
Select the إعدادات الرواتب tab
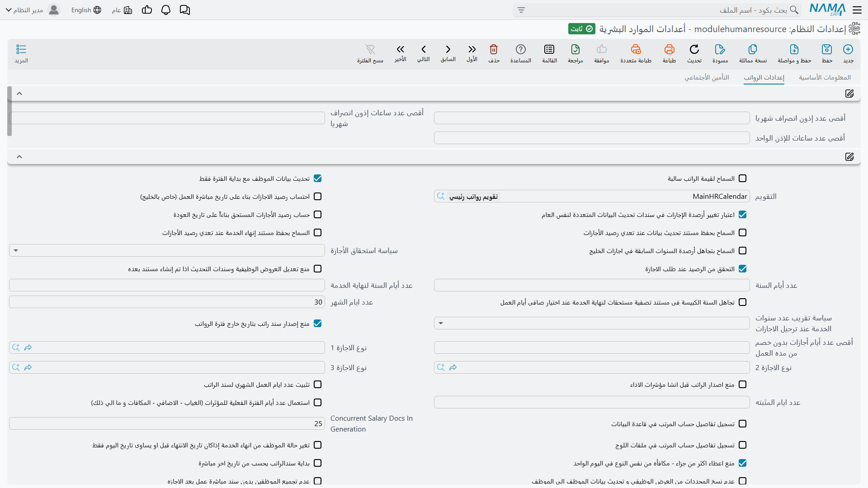tap(764, 78)
